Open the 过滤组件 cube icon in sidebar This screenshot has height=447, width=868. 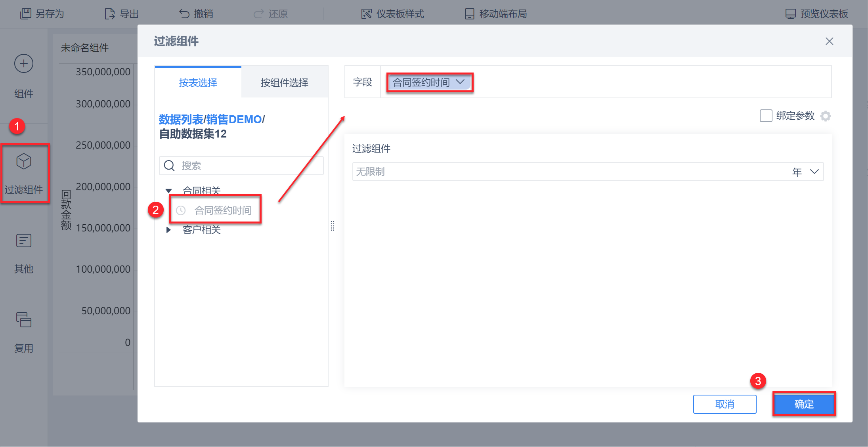tap(24, 162)
